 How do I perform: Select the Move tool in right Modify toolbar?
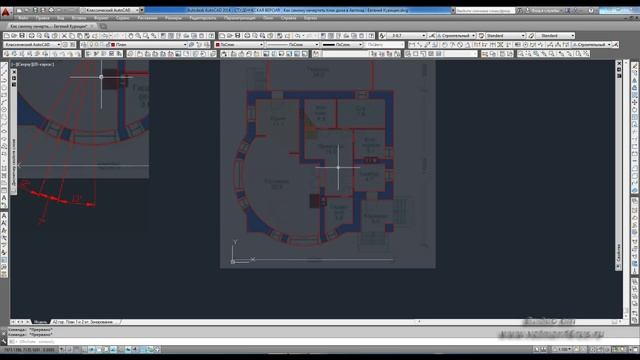tap(635, 102)
